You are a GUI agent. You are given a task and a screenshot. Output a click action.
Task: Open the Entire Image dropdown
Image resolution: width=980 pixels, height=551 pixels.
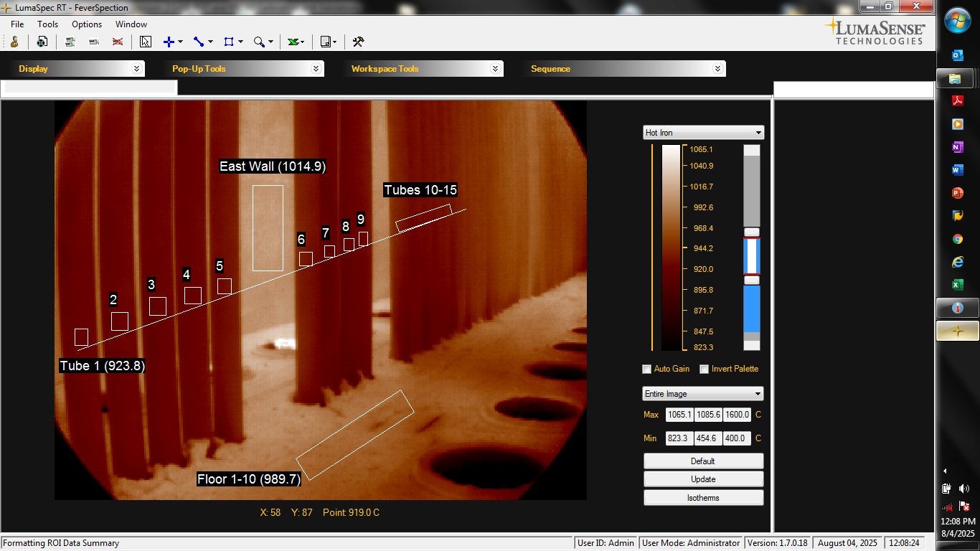702,393
